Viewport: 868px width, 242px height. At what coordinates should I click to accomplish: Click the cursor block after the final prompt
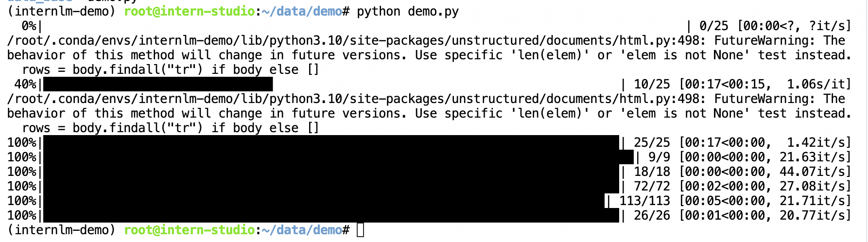(x=360, y=230)
